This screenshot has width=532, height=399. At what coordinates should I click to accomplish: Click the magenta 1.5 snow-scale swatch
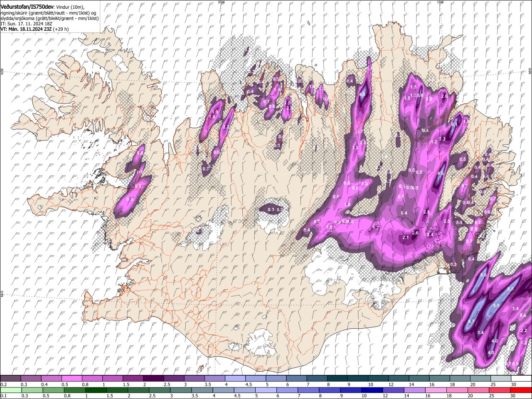click(133, 379)
